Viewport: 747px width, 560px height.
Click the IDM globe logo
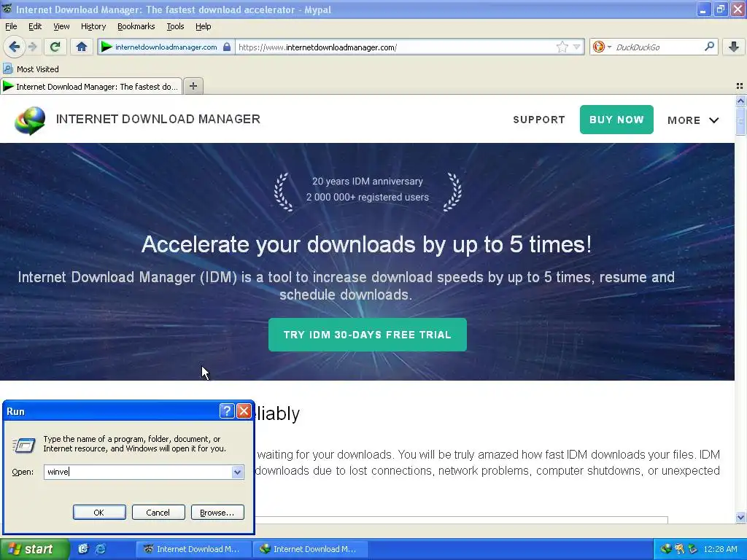click(30, 120)
